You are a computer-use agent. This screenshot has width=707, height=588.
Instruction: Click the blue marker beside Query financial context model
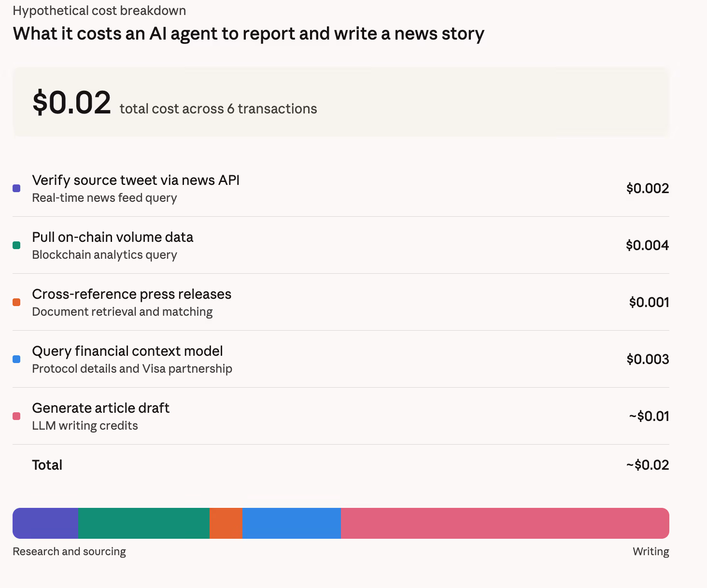pos(16,359)
